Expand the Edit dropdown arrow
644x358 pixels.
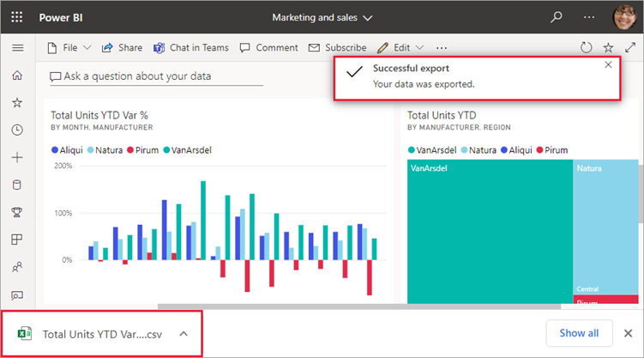click(419, 48)
